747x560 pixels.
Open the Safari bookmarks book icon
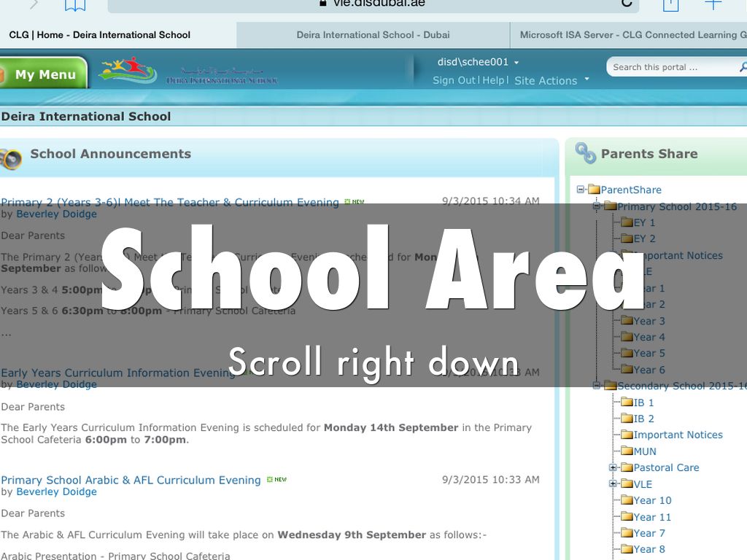point(74,5)
